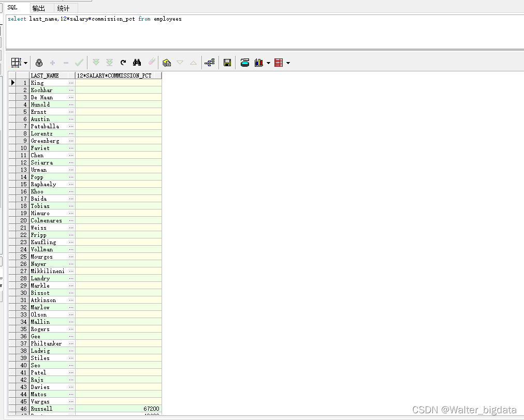The width and height of the screenshot is (524, 420).
Task: Open the dropdown arrow beside red table icon
Action: tap(288, 63)
